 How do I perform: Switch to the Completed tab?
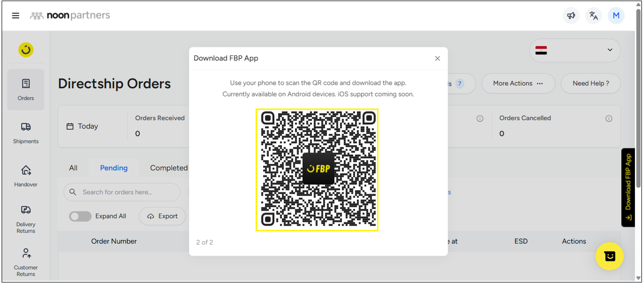pyautogui.click(x=169, y=168)
